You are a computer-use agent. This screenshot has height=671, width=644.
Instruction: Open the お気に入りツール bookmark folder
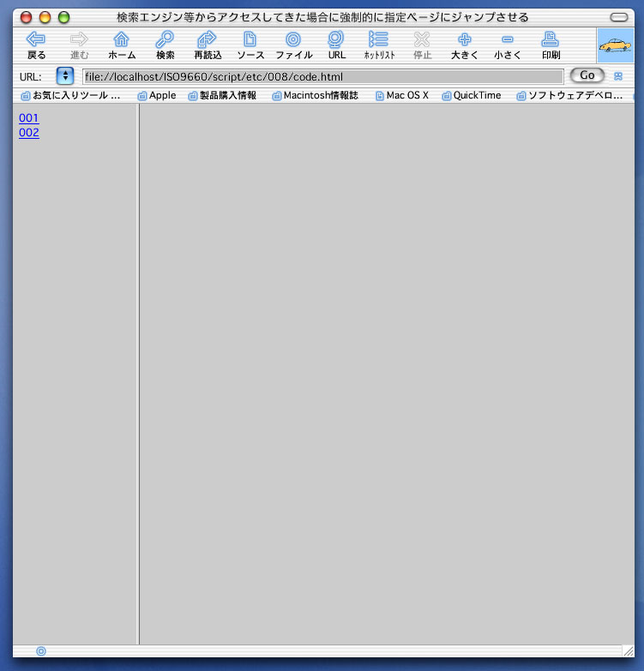pyautogui.click(x=70, y=95)
